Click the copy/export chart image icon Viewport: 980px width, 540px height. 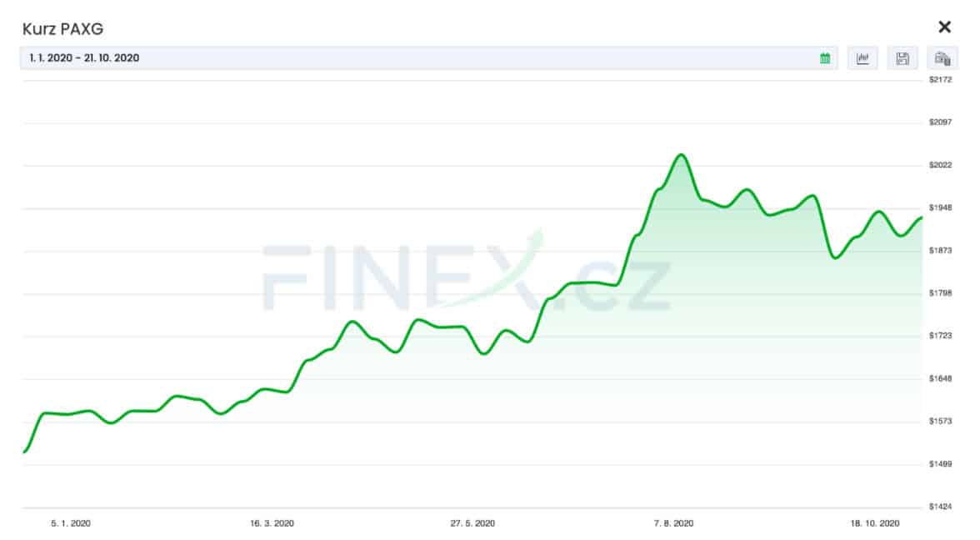[x=942, y=58]
